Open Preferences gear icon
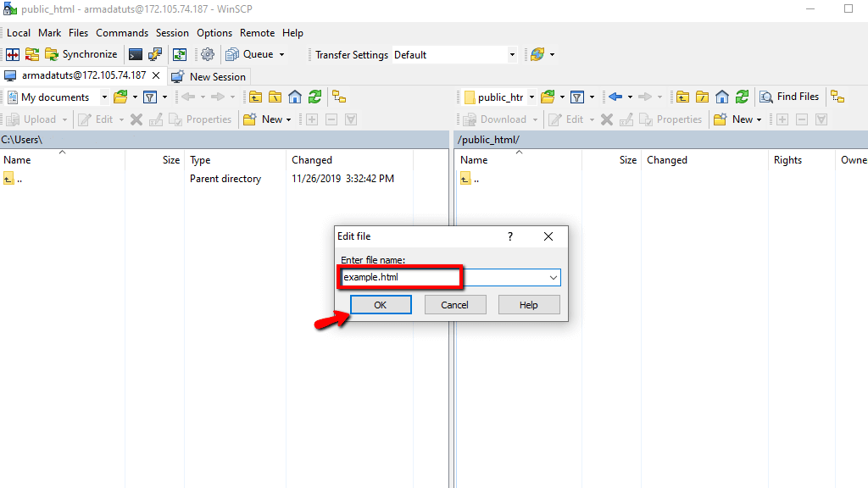Screen dimensions: 868x488 (x=208, y=54)
